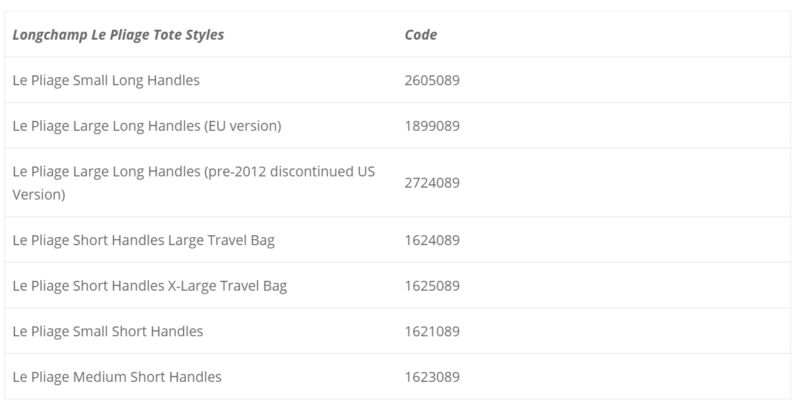
Task: Click Le Pliage Large Long Handles (EU version)
Action: [x=147, y=126]
